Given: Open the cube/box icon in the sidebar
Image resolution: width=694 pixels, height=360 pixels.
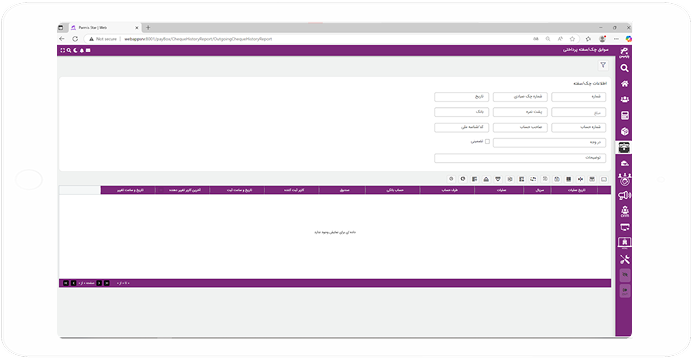Looking at the screenshot, I should click(625, 132).
